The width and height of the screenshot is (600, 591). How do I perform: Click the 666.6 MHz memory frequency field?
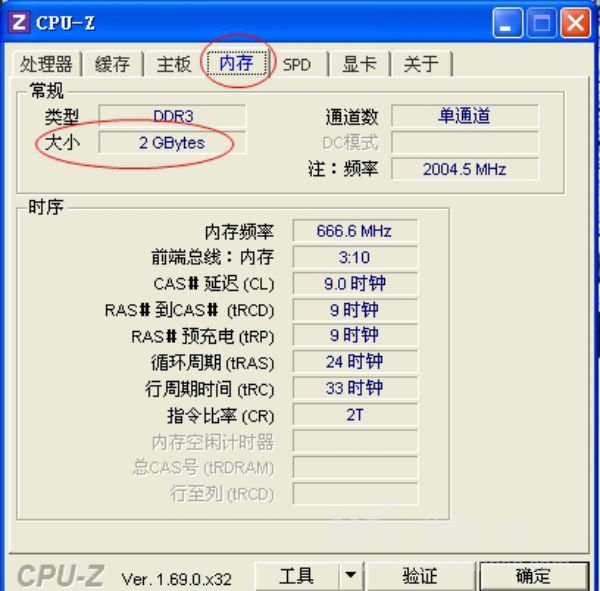click(355, 231)
